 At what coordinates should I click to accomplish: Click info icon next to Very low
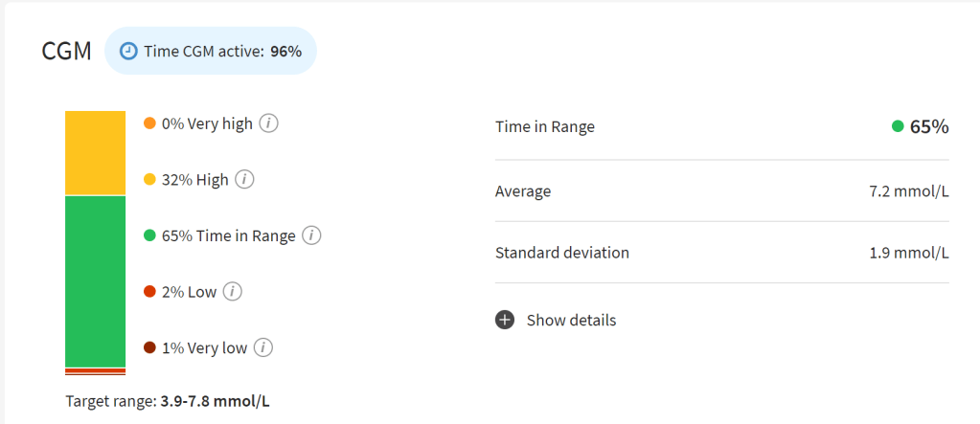click(263, 347)
